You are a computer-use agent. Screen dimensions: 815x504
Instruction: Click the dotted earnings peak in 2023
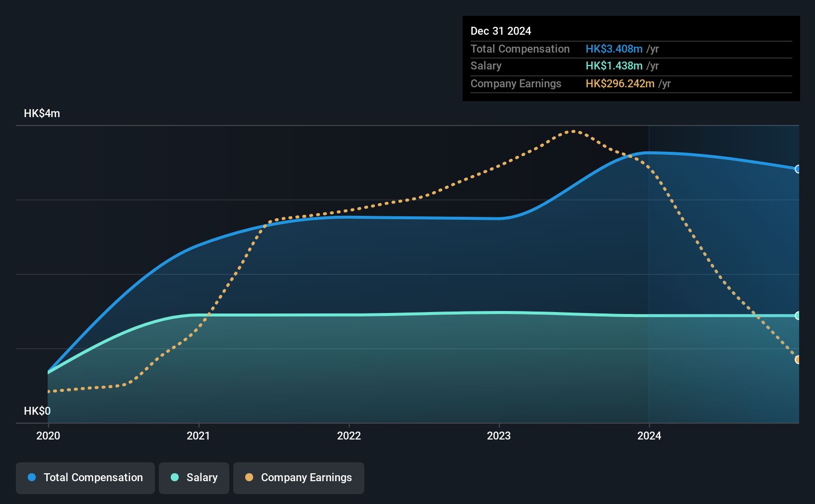573,131
